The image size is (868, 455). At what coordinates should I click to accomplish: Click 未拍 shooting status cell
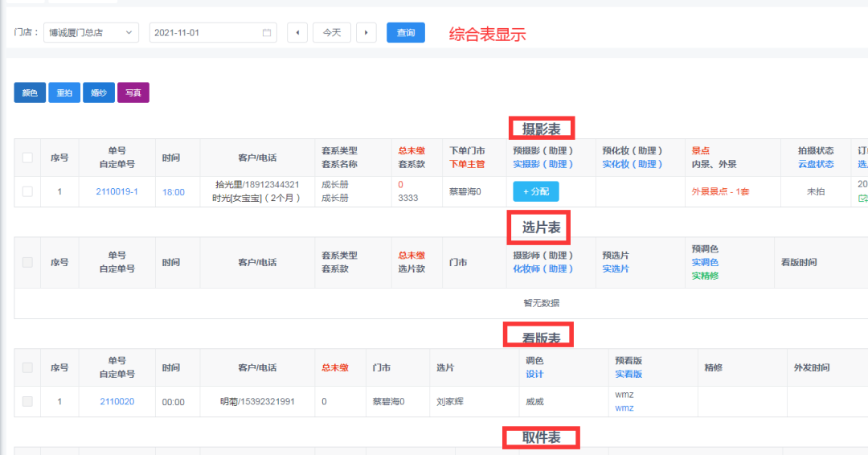click(816, 191)
